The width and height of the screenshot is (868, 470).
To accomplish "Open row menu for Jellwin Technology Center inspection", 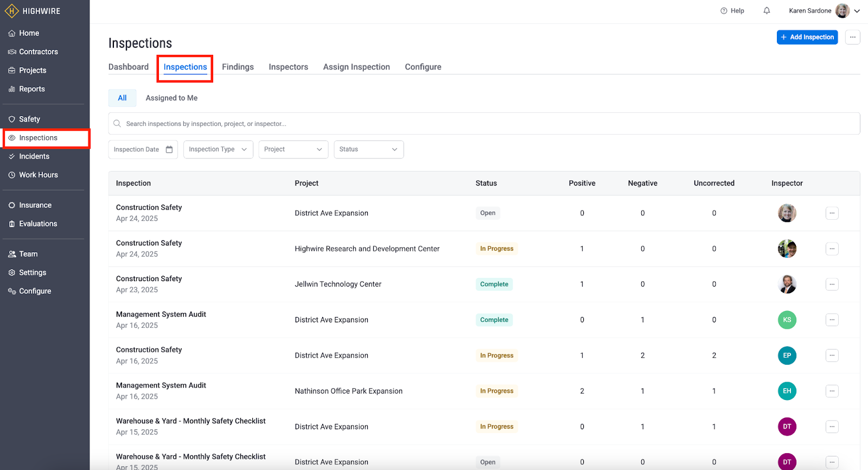I will [832, 284].
